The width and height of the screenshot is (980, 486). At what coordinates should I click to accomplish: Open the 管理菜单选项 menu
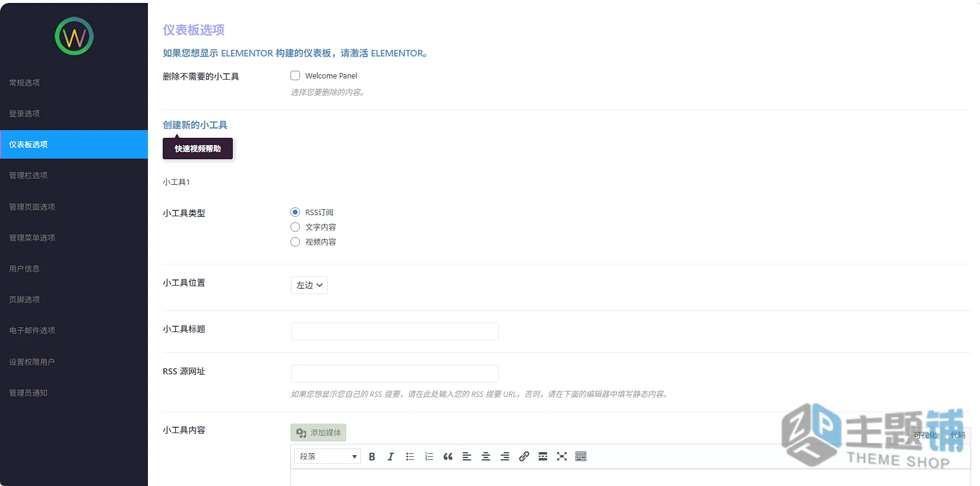click(74, 238)
